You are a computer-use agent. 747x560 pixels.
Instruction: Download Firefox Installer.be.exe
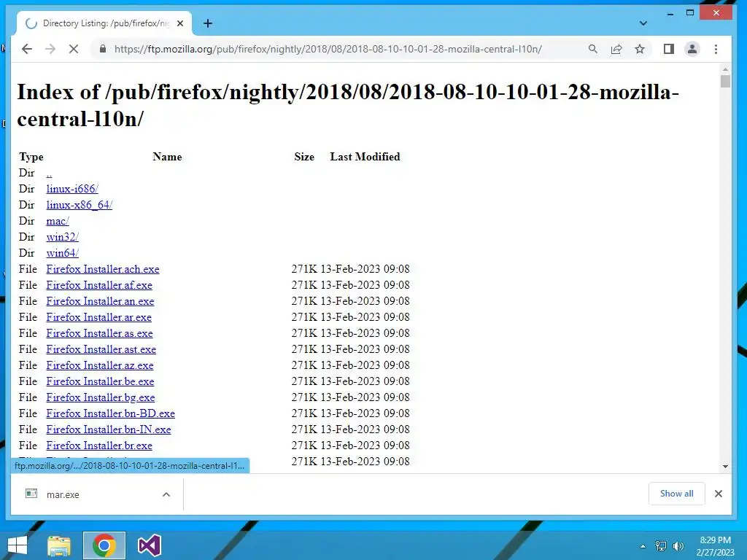click(x=100, y=381)
